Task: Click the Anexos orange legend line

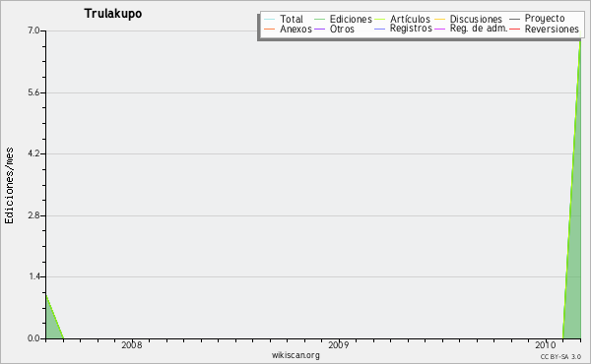Action: click(x=270, y=29)
